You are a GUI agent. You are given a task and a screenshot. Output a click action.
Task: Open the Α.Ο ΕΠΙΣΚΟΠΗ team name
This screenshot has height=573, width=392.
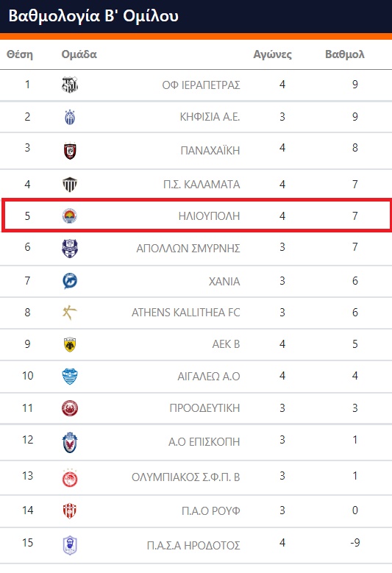point(204,442)
